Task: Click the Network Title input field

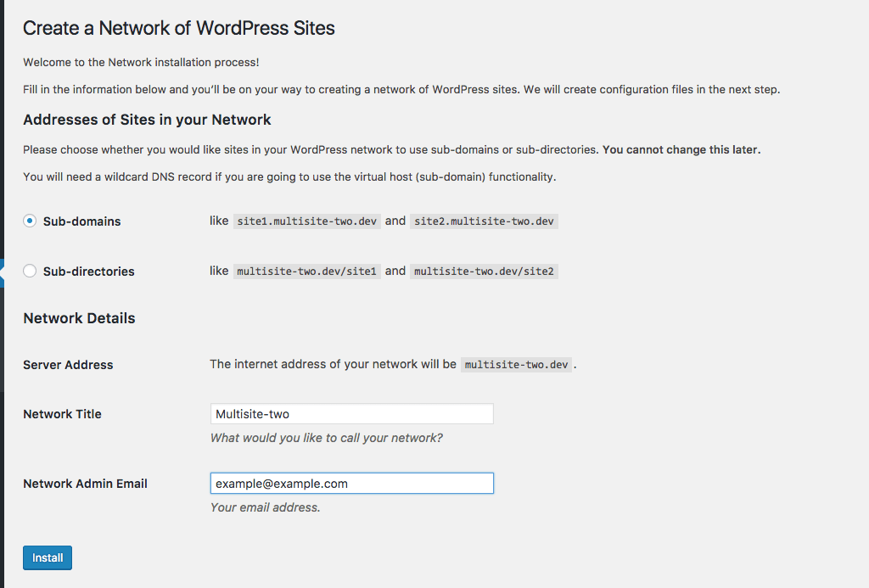Action: point(352,414)
